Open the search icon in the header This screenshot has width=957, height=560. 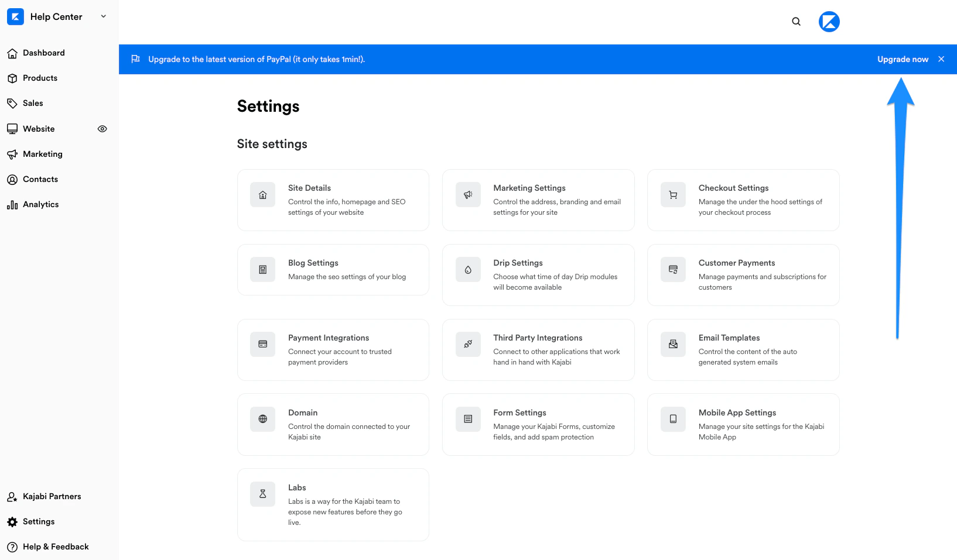click(x=796, y=21)
